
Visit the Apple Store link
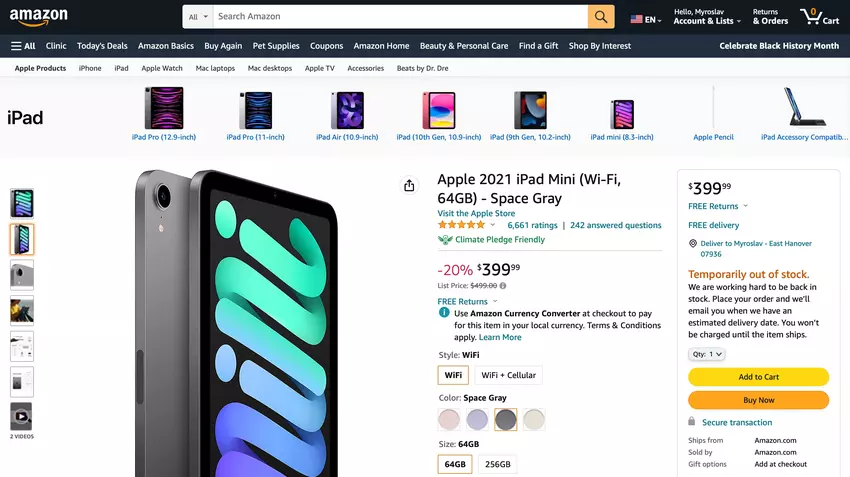[x=476, y=213]
